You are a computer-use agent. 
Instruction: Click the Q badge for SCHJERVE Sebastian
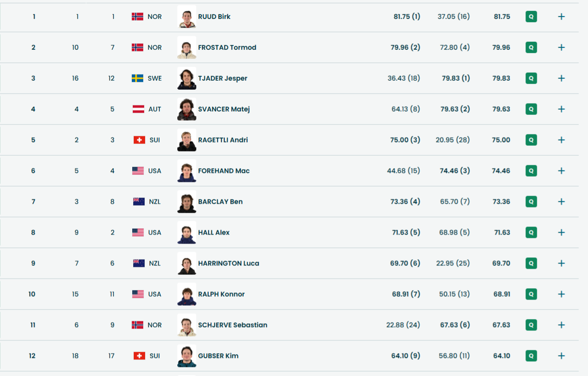pos(531,325)
